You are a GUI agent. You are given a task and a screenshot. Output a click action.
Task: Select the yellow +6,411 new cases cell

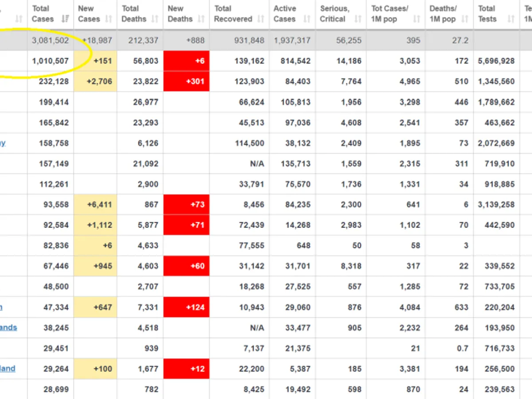click(95, 205)
